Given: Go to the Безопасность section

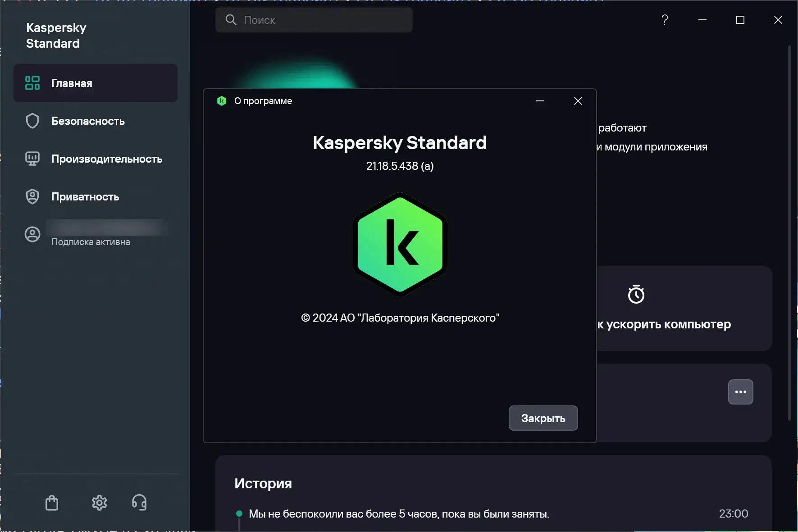Looking at the screenshot, I should pyautogui.click(x=88, y=121).
